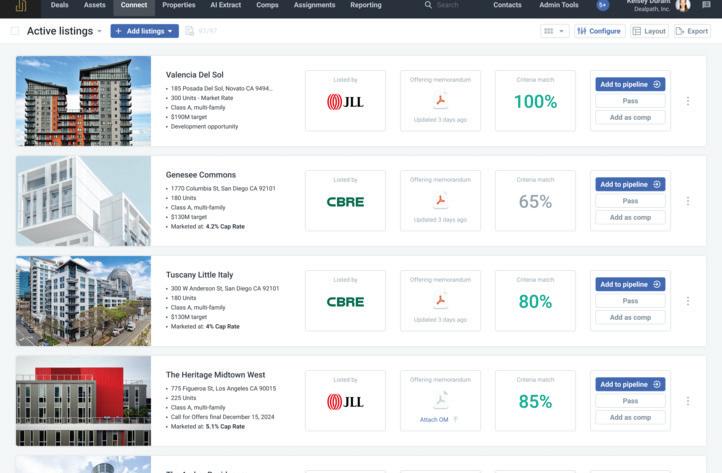Open the user profile avatar
722x473 pixels.
click(x=682, y=5)
